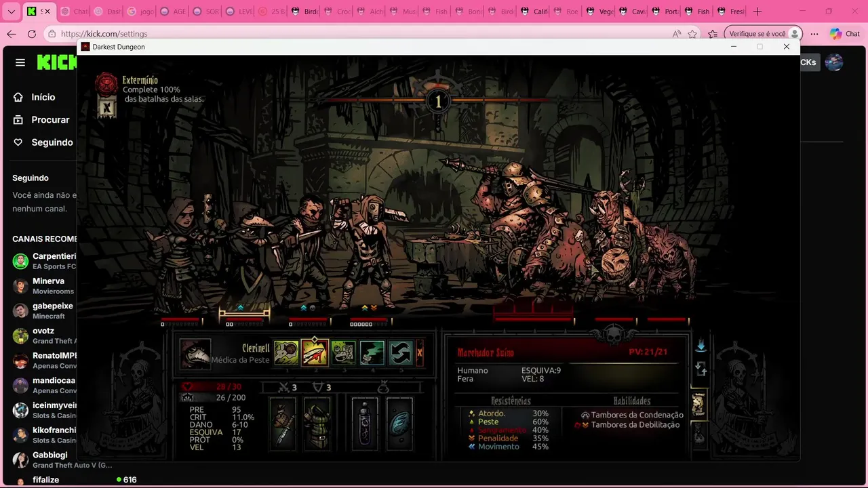Select Clerinell's third skill icon

[x=343, y=353]
